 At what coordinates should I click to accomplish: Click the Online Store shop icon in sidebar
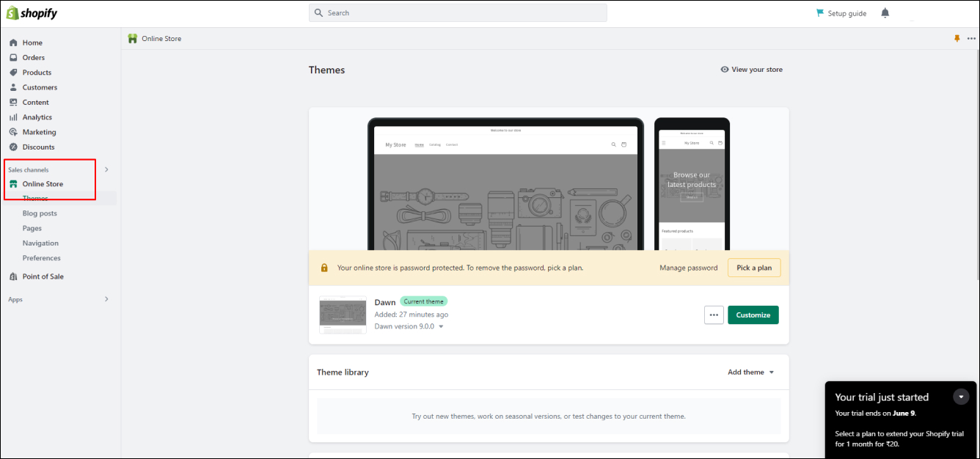pyautogui.click(x=13, y=184)
